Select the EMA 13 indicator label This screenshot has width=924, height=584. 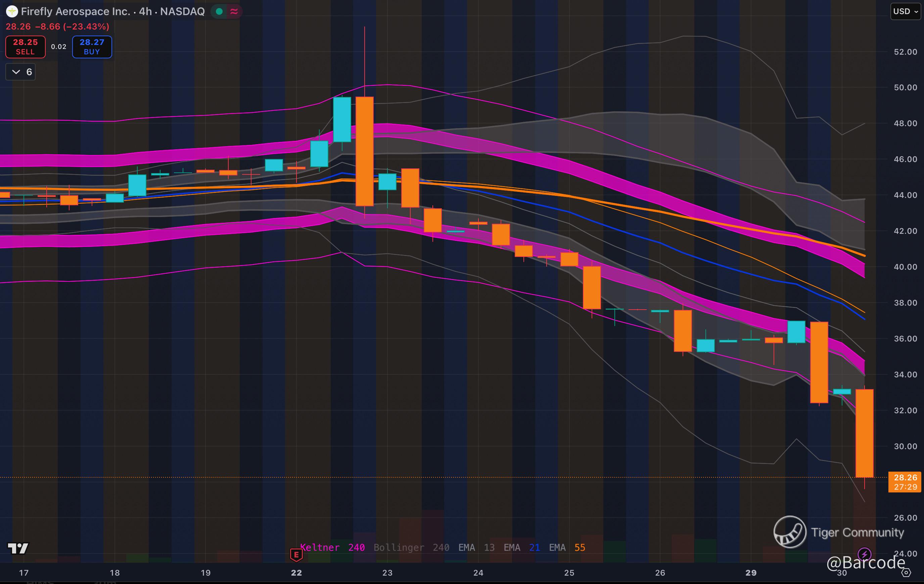[x=476, y=547]
